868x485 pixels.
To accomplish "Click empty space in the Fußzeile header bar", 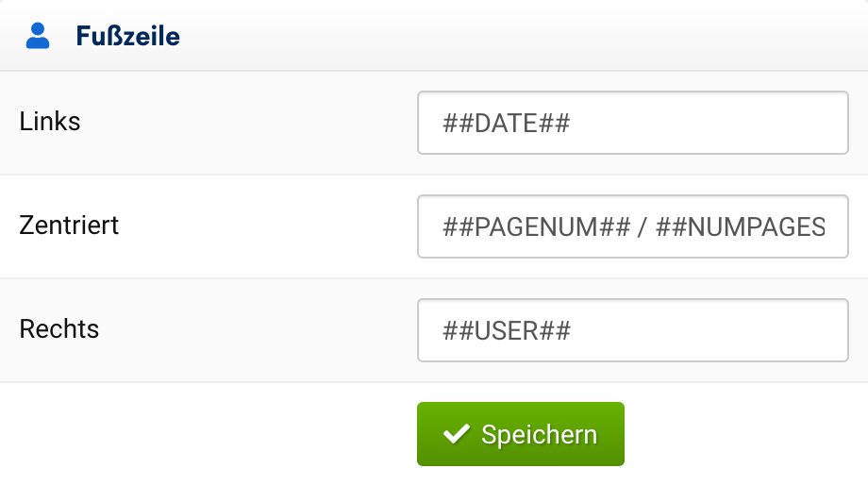I will (519, 37).
